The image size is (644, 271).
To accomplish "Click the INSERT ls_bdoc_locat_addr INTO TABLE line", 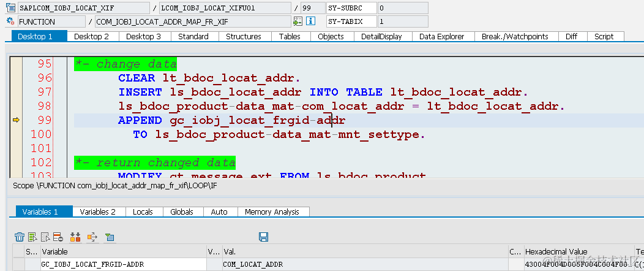I will [323, 92].
